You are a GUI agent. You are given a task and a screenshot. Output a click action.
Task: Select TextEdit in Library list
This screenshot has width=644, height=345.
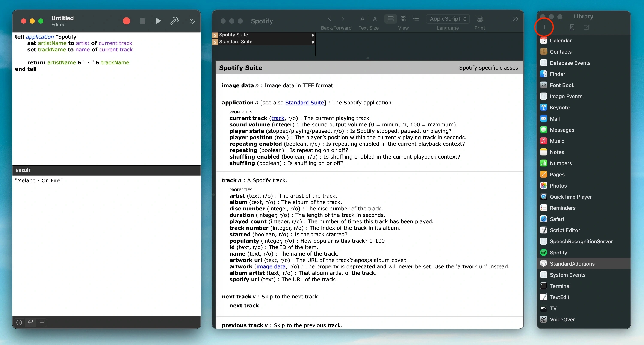coord(584,297)
